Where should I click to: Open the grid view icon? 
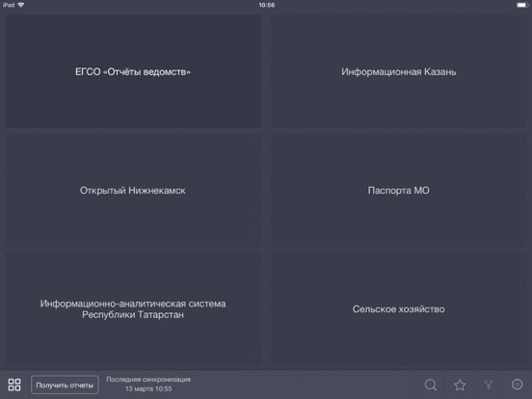point(14,385)
